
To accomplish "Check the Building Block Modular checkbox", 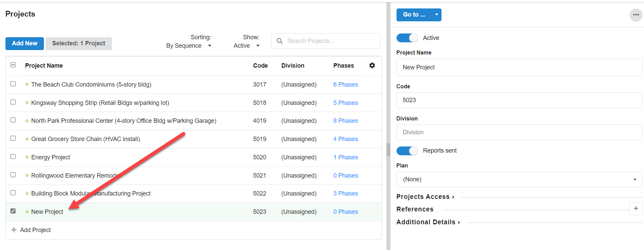I will coord(13,192).
